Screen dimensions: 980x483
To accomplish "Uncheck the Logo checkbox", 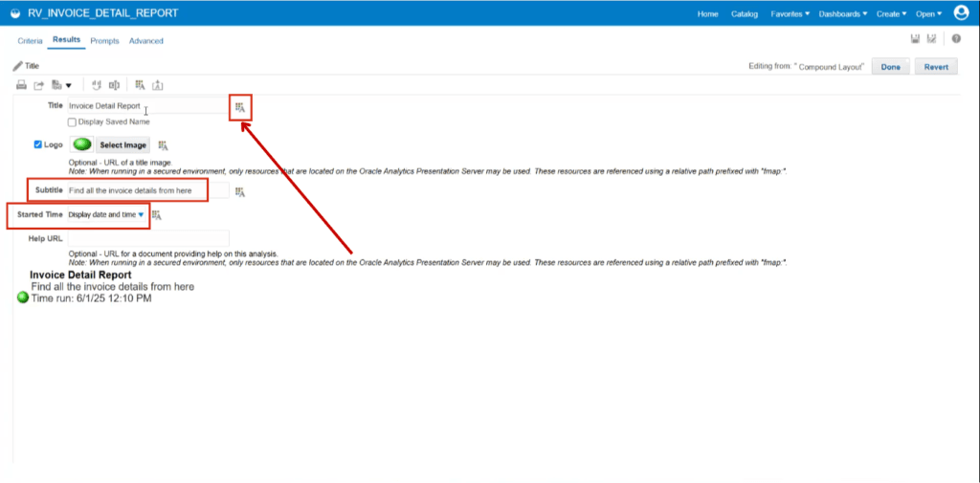I will (37, 144).
